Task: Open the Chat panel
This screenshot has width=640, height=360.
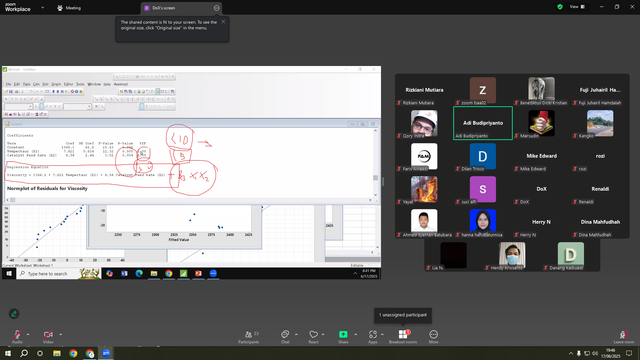Action: 285,336
